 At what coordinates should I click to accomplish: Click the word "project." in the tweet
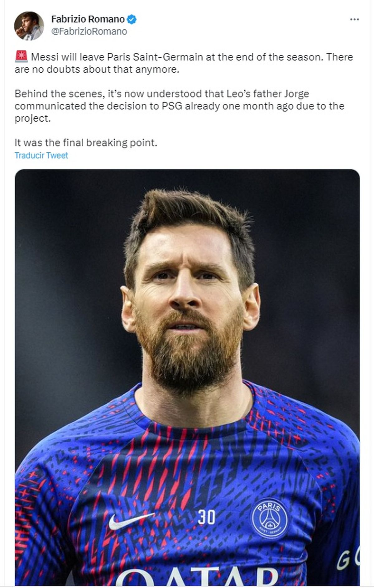tap(32, 118)
